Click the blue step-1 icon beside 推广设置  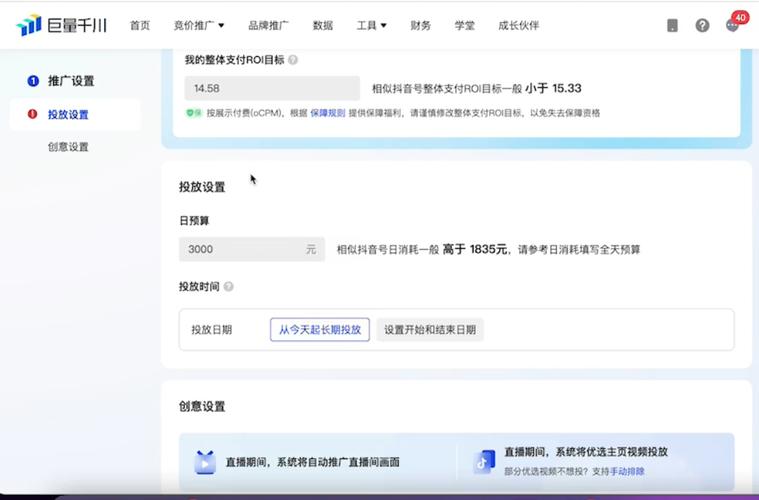[x=33, y=81]
